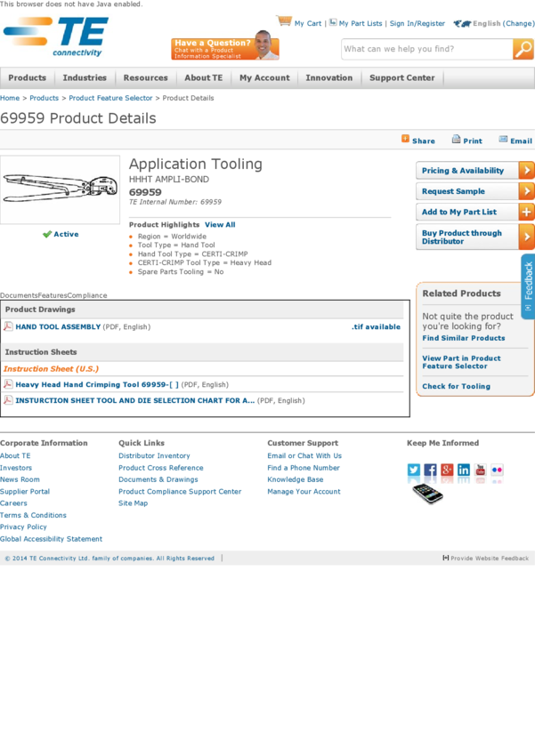Open the Innovation menu
The image size is (535, 756).
tap(329, 77)
